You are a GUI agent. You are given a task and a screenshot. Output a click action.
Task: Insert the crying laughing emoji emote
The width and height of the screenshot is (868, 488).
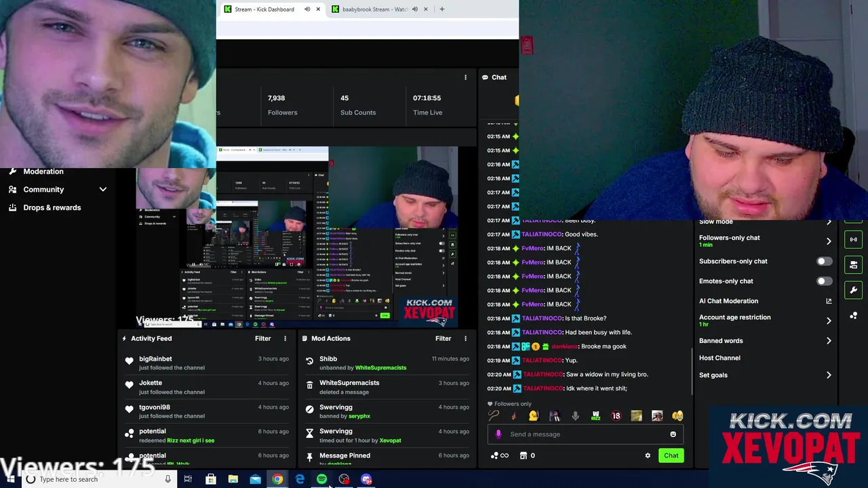click(x=677, y=415)
